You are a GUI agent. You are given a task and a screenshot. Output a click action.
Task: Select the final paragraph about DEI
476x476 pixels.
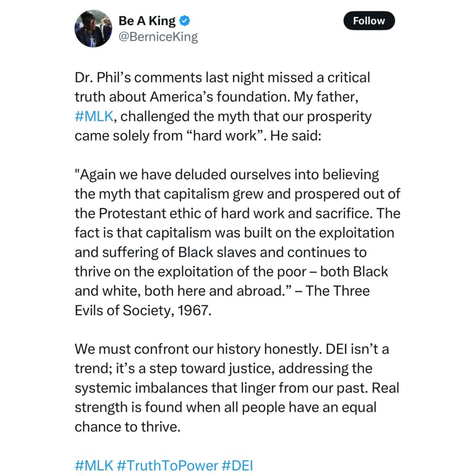[x=232, y=388]
